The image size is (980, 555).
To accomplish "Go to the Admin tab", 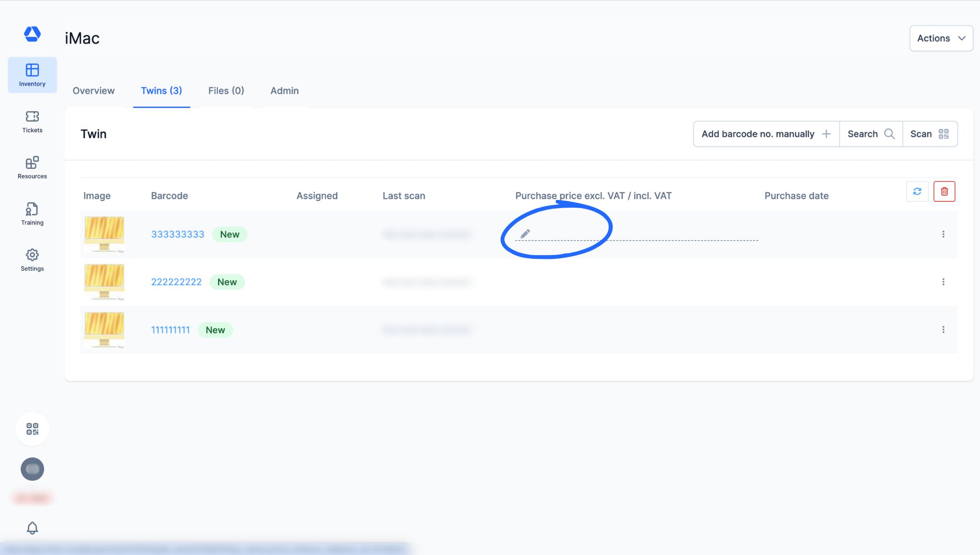I will (284, 90).
